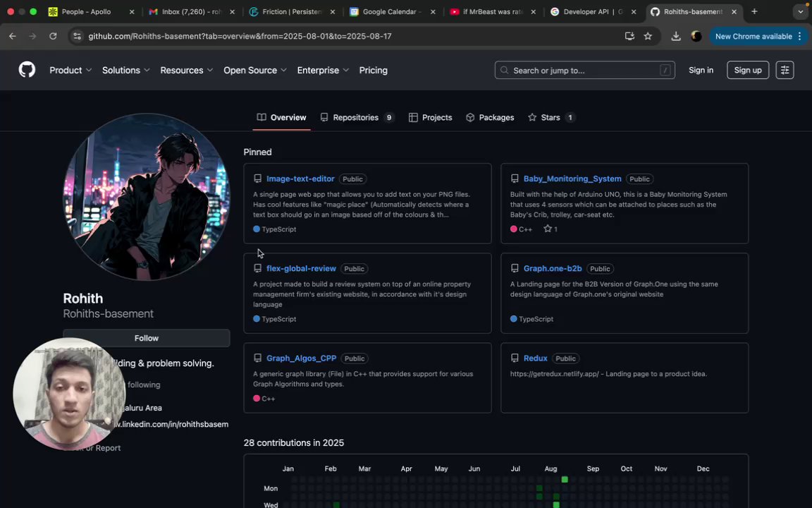812x508 pixels.
Task: Switch to the Projects tab
Action: click(x=431, y=118)
